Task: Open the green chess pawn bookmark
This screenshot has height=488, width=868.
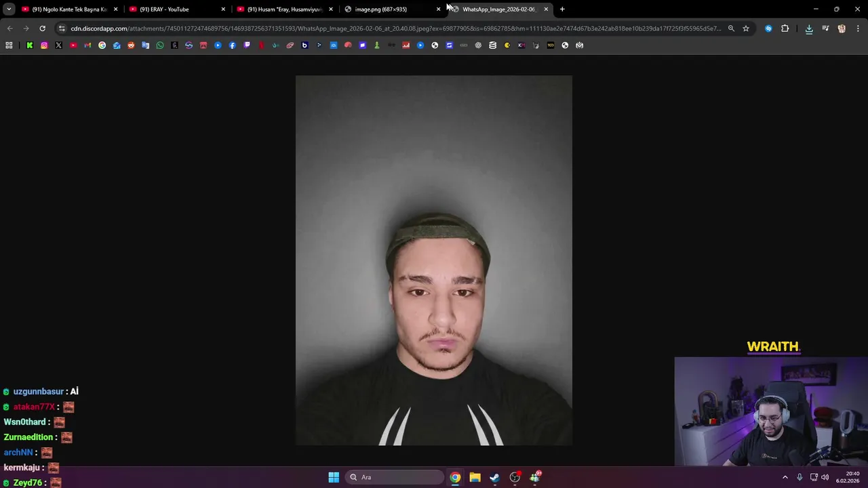Action: tap(377, 45)
